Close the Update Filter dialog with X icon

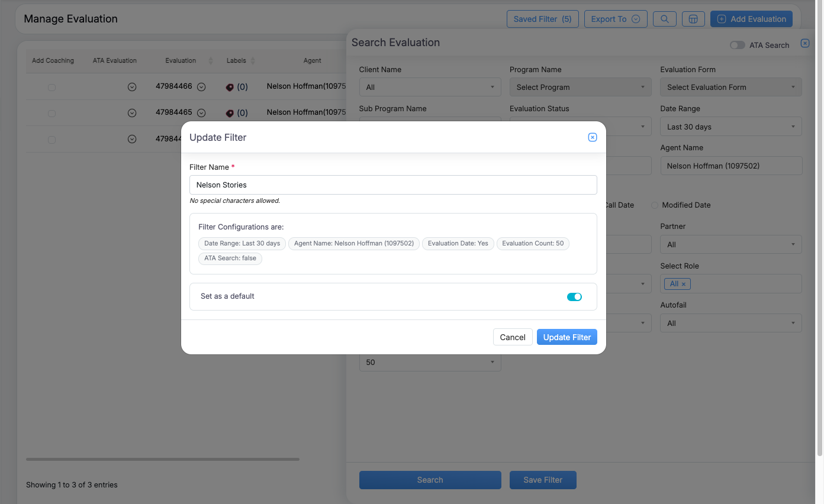coord(592,137)
